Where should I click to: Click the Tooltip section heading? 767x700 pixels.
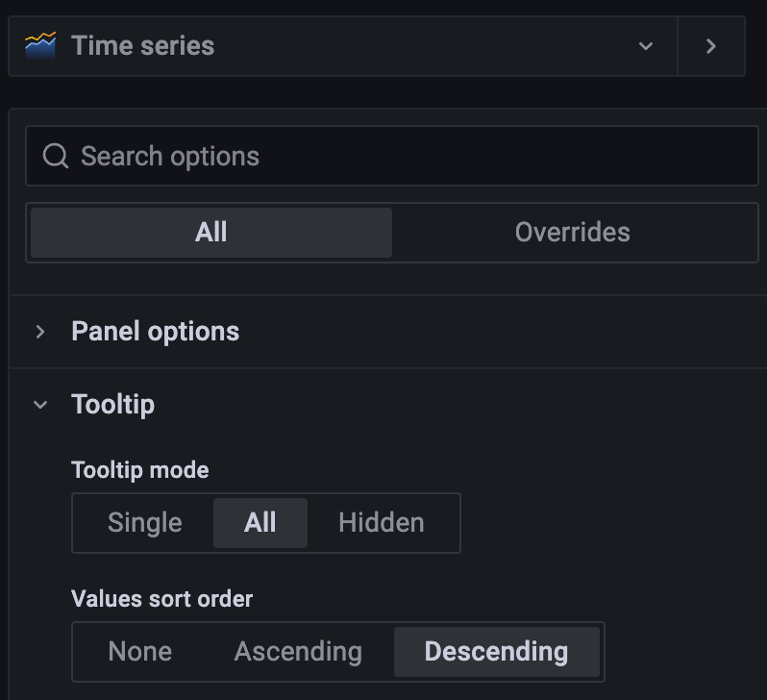pos(112,405)
